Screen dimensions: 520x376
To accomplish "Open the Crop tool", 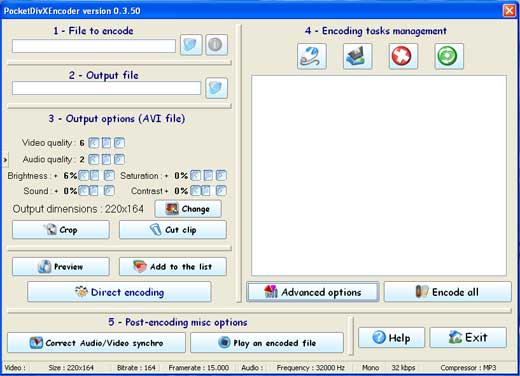I will (61, 230).
